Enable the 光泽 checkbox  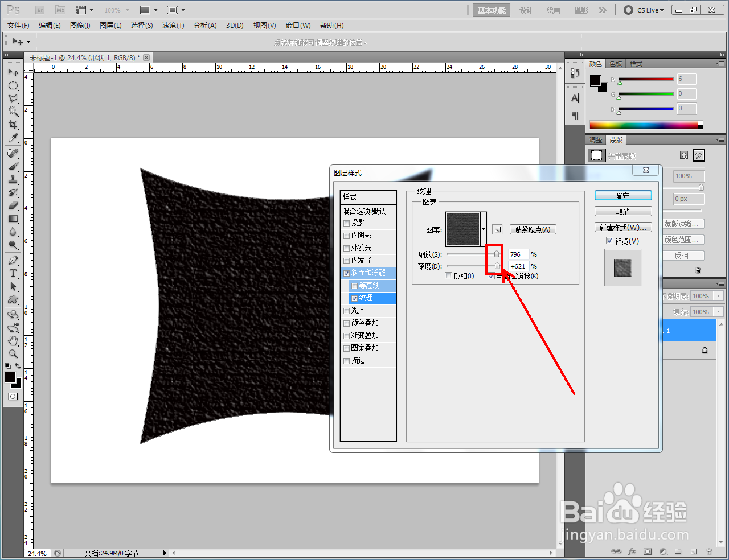[x=346, y=311]
